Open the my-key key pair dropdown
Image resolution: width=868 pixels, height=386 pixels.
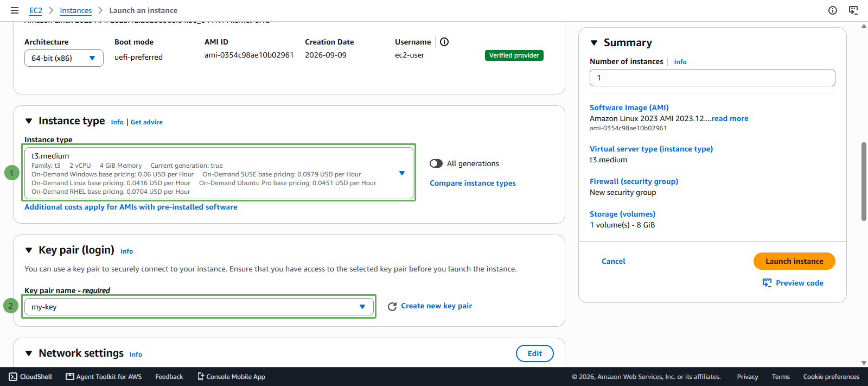pyautogui.click(x=199, y=307)
